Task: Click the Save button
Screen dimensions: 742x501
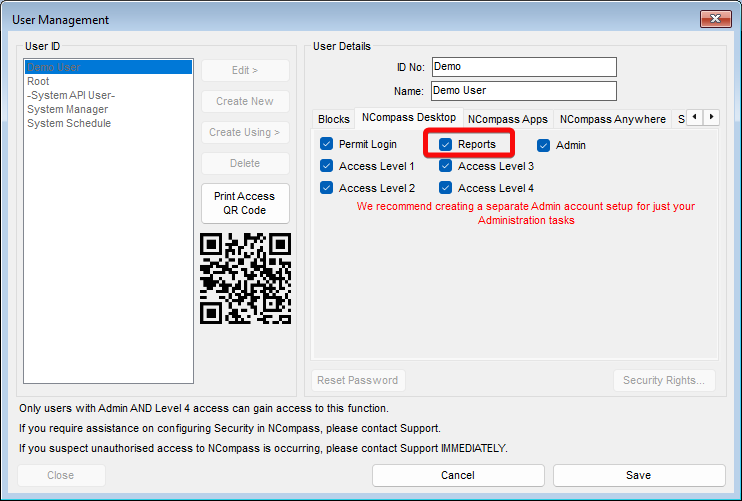Action: 639,475
